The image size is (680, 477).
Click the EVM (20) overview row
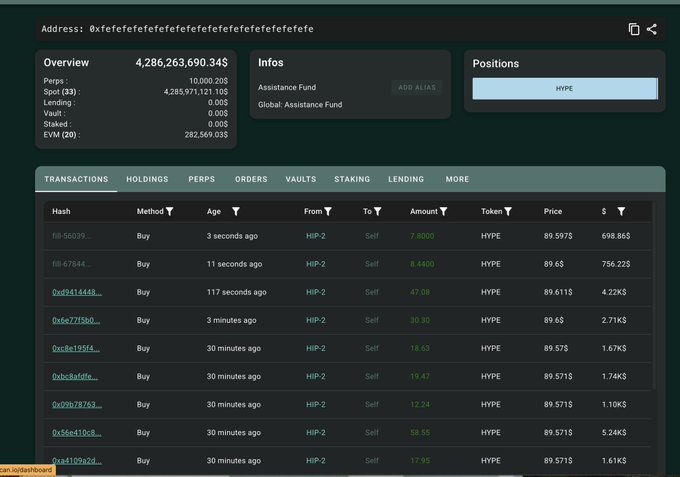tap(135, 135)
